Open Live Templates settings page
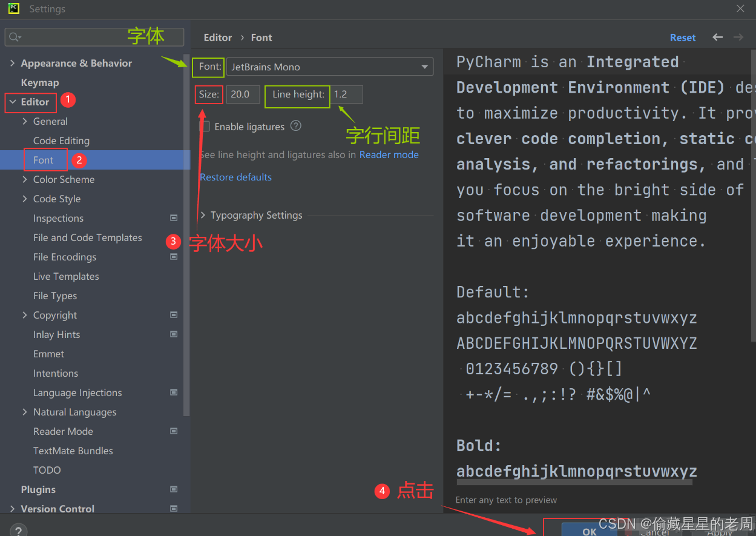This screenshot has width=756, height=536. pos(66,276)
